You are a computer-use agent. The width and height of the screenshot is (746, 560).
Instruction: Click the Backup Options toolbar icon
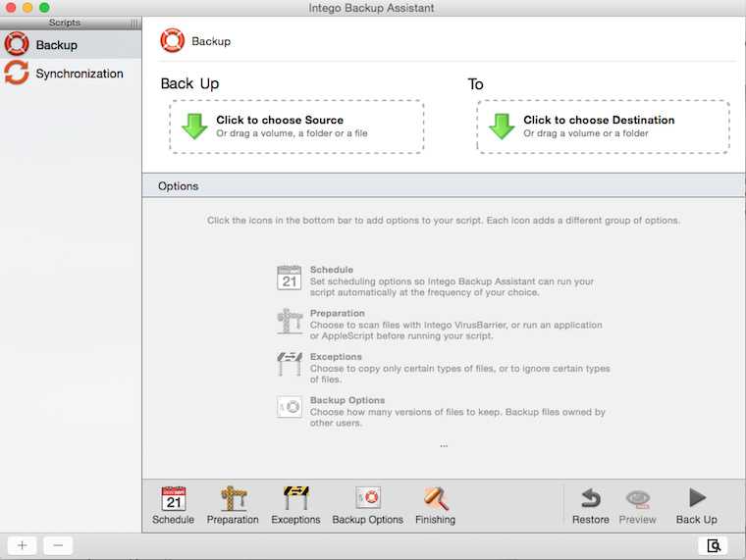pos(368,506)
